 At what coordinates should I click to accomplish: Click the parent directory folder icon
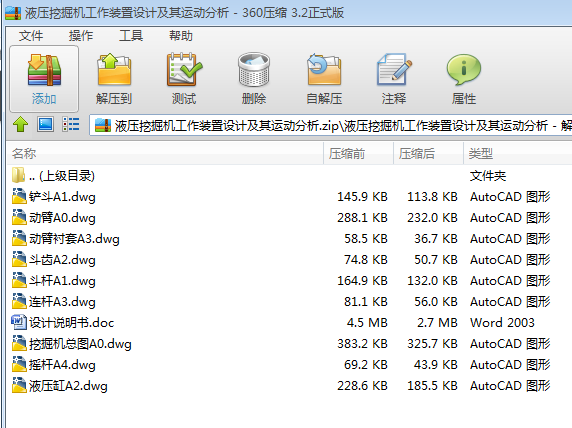tap(19, 175)
